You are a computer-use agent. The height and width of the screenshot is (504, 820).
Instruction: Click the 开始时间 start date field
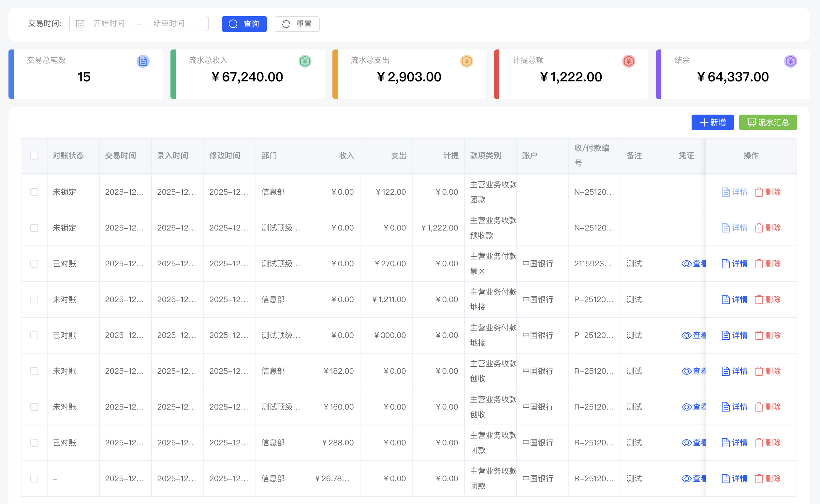coord(109,24)
